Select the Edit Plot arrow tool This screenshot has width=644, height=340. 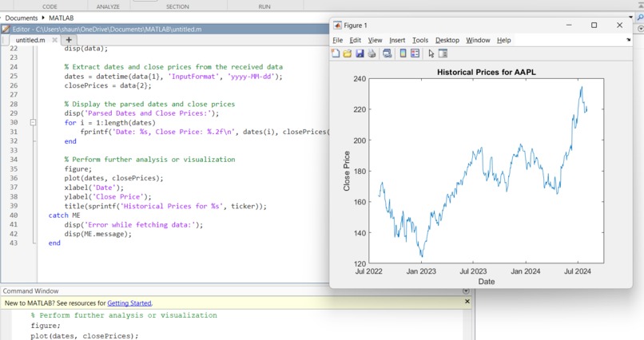(x=431, y=53)
